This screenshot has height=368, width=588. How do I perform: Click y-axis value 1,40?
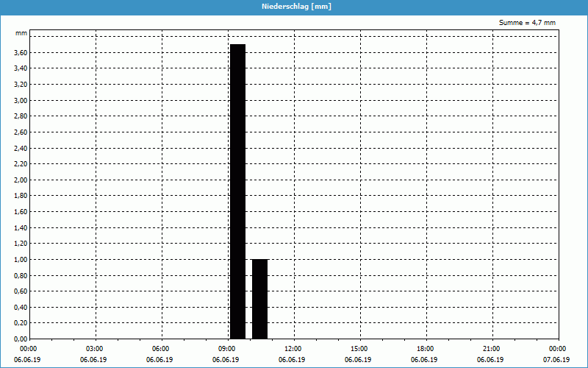click(x=21, y=228)
